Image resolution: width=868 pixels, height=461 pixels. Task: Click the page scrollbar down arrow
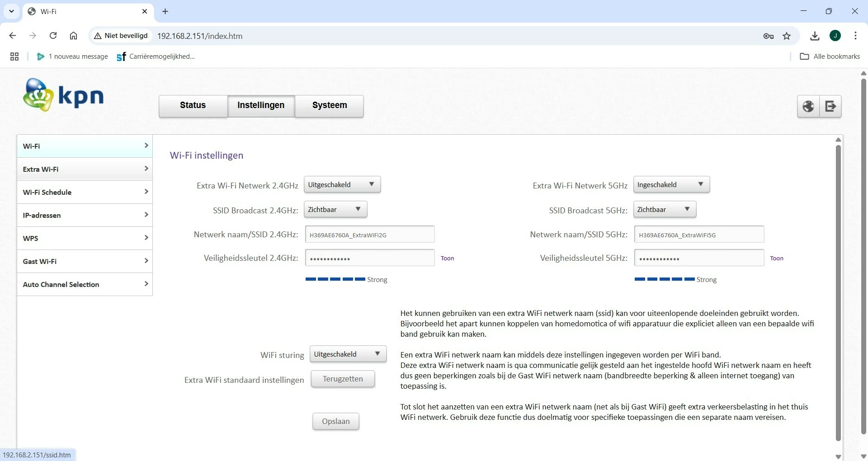863,456
